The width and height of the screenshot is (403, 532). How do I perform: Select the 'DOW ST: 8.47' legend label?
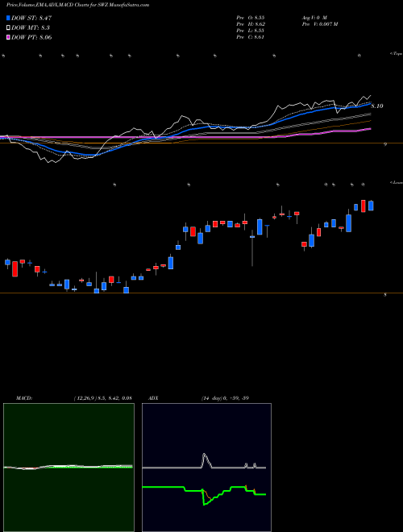(x=31, y=18)
